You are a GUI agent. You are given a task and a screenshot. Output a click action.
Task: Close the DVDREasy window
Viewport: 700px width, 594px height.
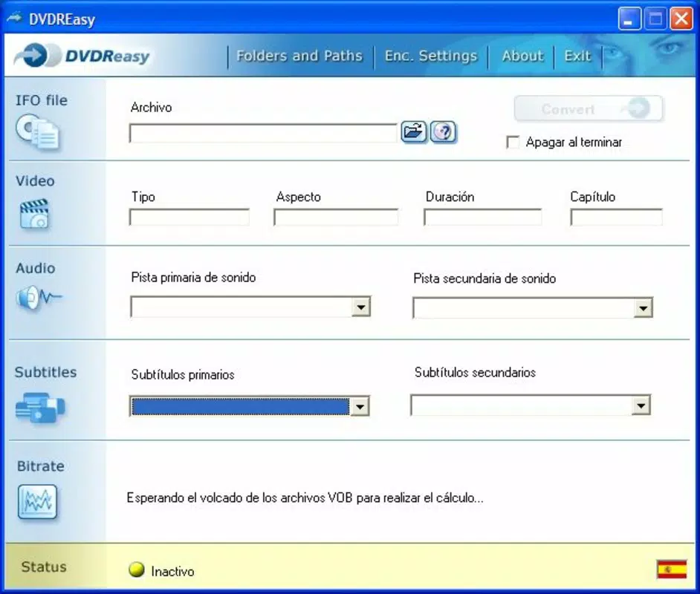tap(681, 19)
